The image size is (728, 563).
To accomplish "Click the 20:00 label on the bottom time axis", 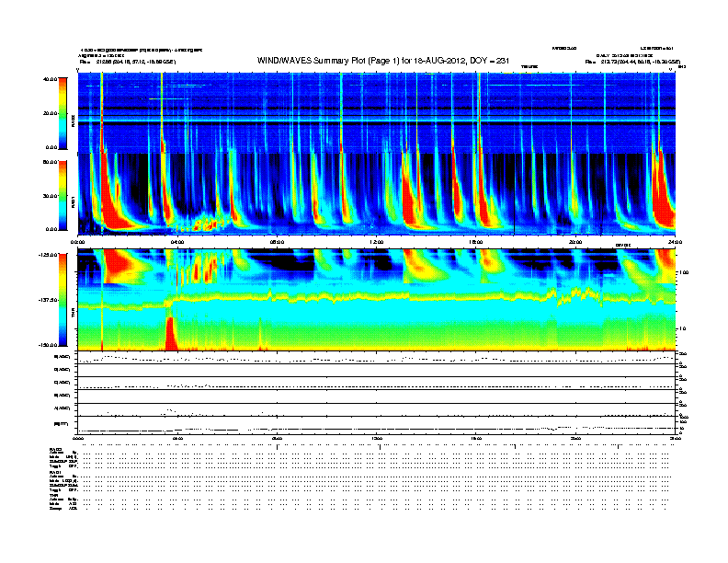I will pyautogui.click(x=575, y=439).
